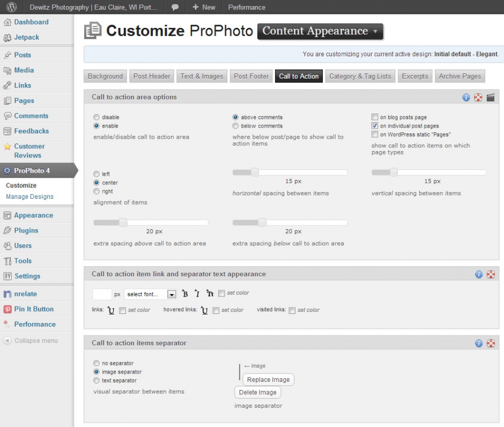Viewport: 504px width, 427px height.
Task: Check set color for hovered links
Action: click(x=216, y=311)
